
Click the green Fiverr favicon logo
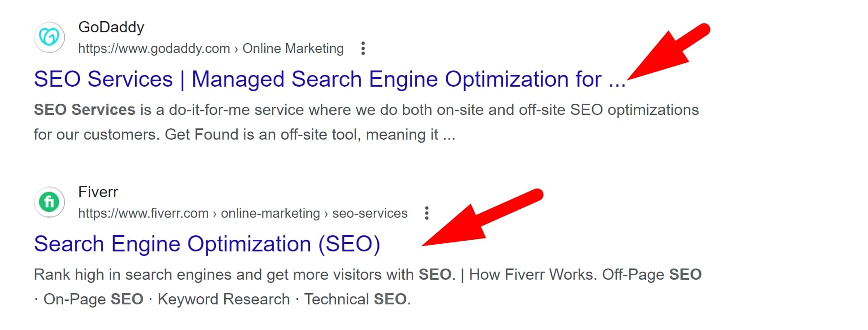point(49,202)
